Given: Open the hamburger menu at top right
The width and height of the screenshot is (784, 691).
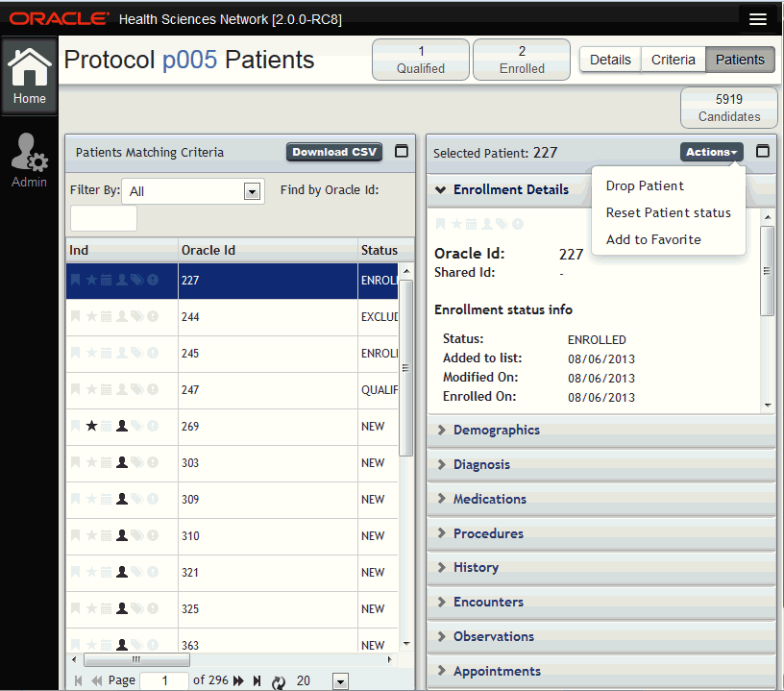Looking at the screenshot, I should coord(757,19).
